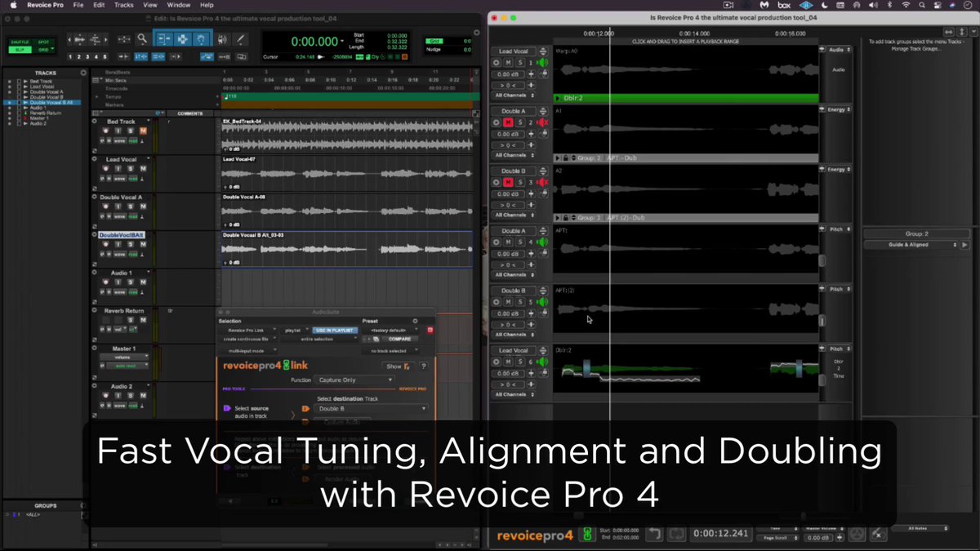The image size is (980, 551).
Task: Click the COMPARE button in AudioSuite
Action: [399, 339]
